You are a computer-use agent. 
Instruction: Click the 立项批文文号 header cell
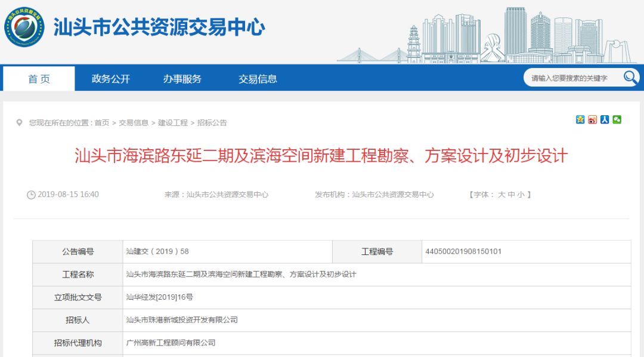(x=78, y=297)
